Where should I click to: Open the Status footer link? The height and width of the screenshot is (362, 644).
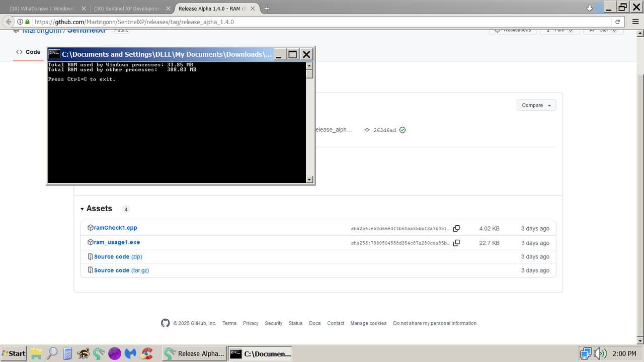[x=295, y=323]
